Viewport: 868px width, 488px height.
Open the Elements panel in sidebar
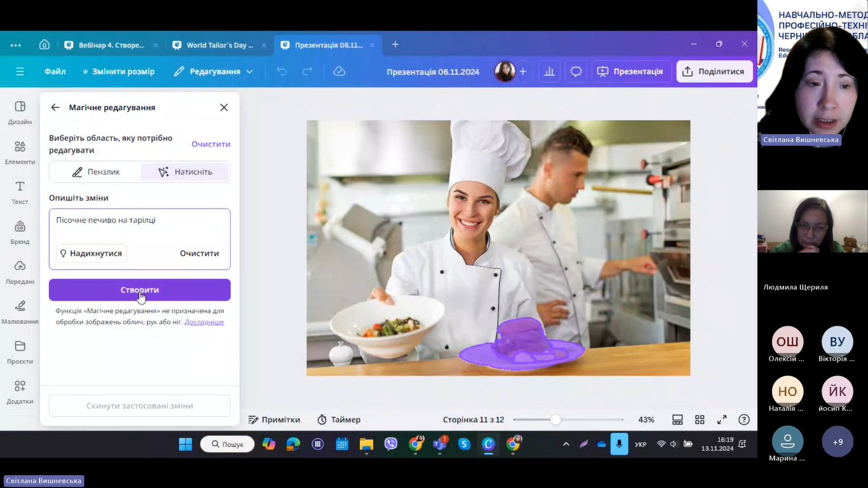click(x=20, y=151)
